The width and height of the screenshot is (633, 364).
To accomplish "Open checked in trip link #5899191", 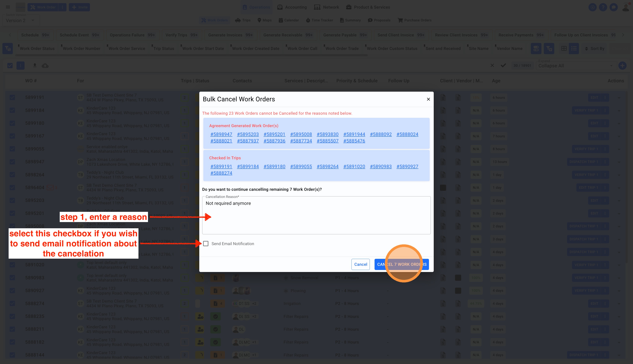I will (x=221, y=166).
